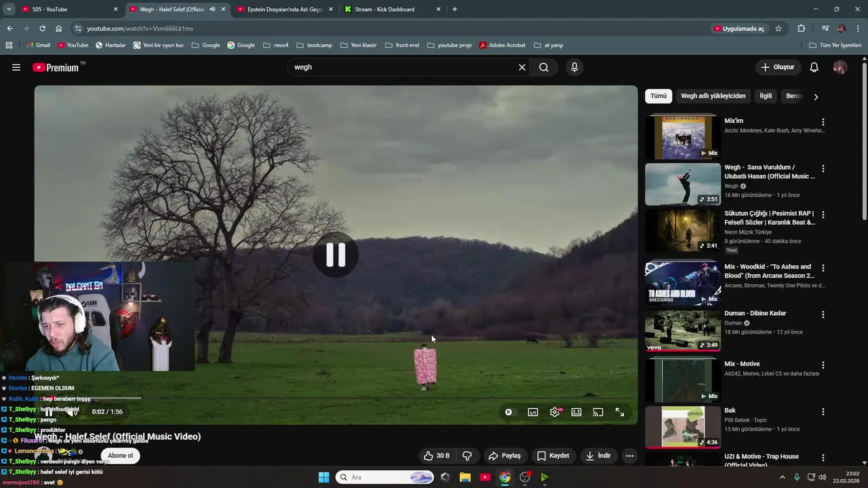Cast the video to a TV

[598, 412]
